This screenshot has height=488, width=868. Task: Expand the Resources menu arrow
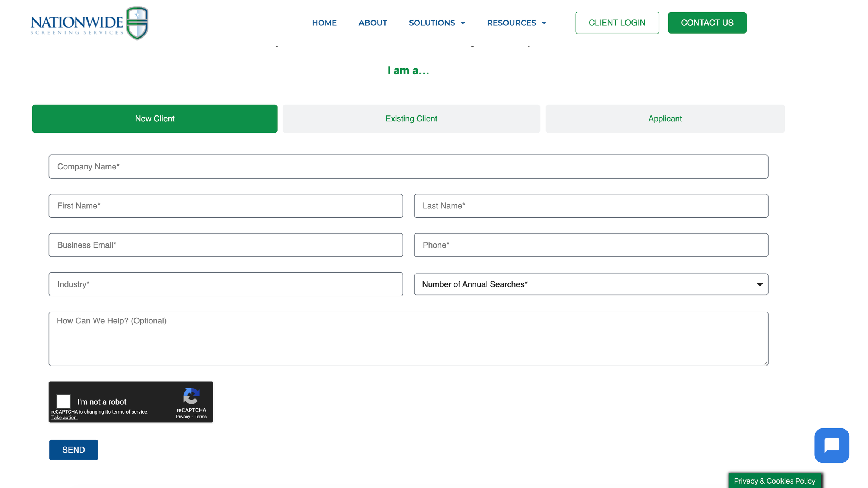[x=544, y=23]
